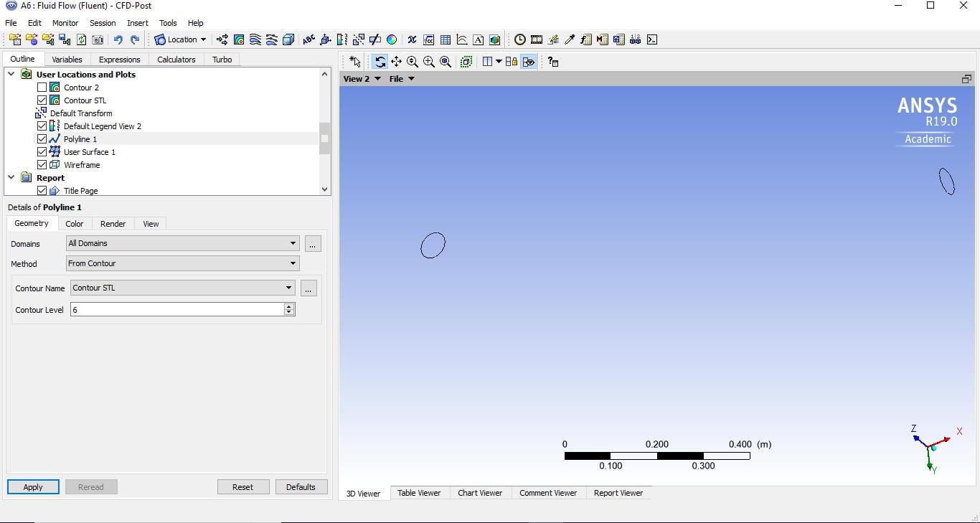The width and height of the screenshot is (980, 523).
Task: Open the Command Editor icon
Action: pyautogui.click(x=652, y=39)
